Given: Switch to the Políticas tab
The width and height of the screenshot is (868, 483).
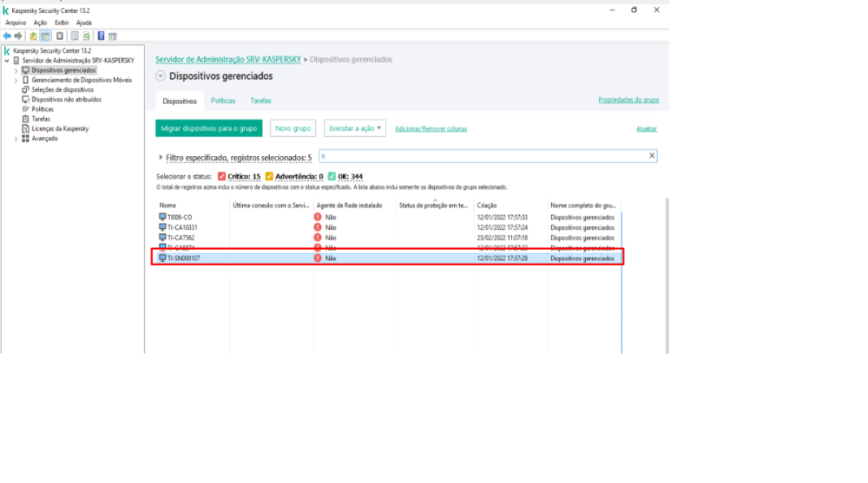Looking at the screenshot, I should click(x=223, y=101).
